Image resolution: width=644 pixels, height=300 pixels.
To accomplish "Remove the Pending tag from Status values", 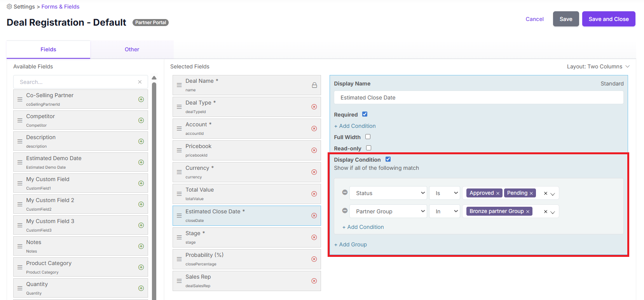I will point(531,193).
